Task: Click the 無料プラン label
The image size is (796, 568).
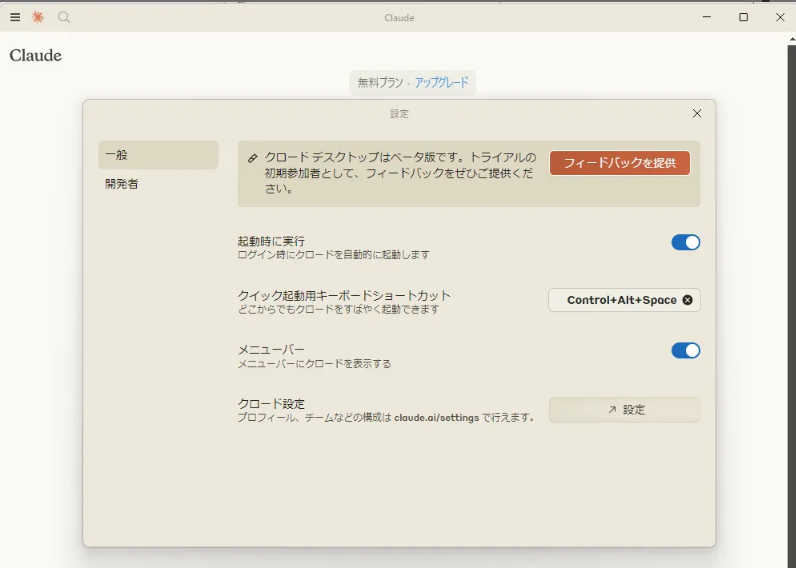Action: coord(380,82)
